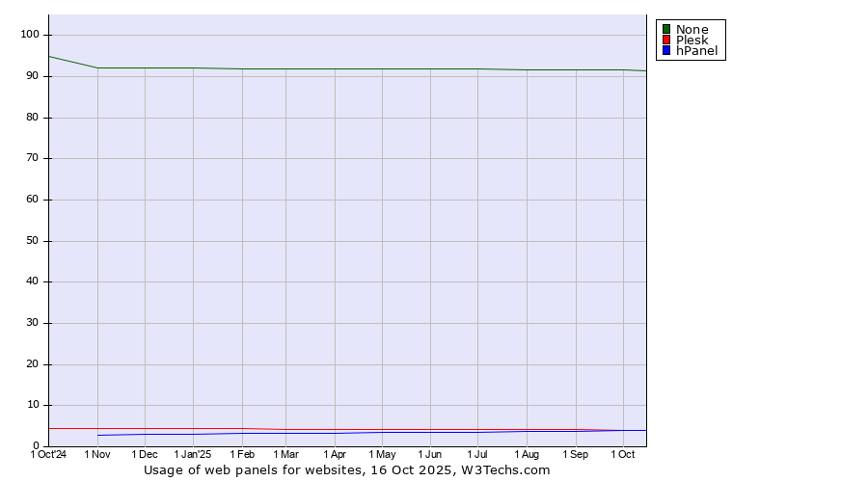868x482 pixels.
Task: Click the '1 Jul' x-axis label
Action: click(x=477, y=454)
